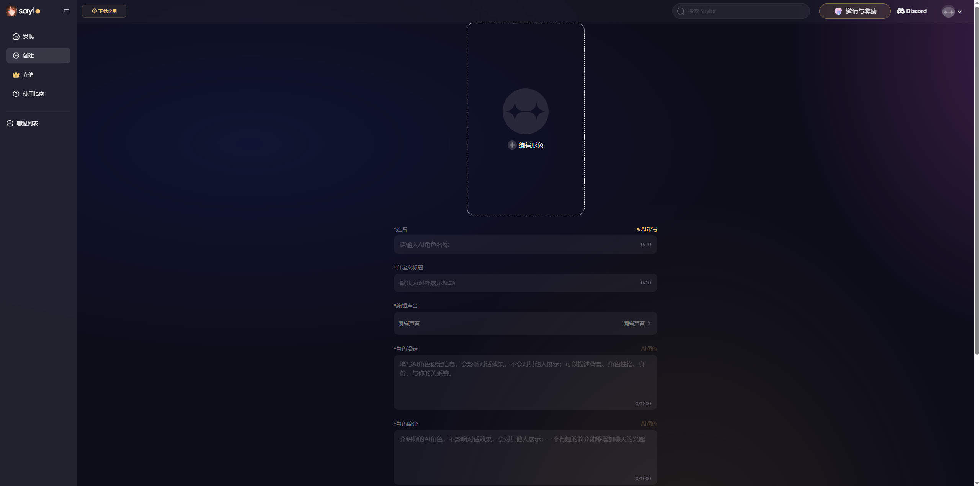The width and height of the screenshot is (980, 486).
Task: Expand the account dropdown arrow
Action: click(x=960, y=12)
